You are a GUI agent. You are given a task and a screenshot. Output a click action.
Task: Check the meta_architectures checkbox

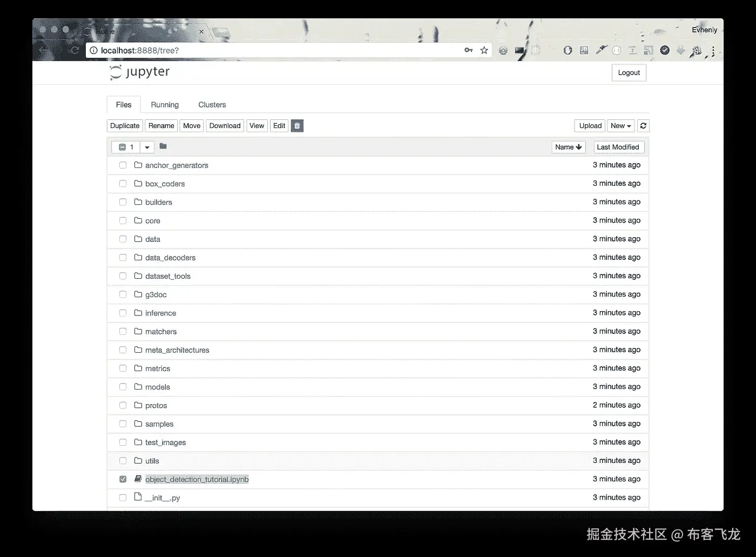pyautogui.click(x=123, y=350)
